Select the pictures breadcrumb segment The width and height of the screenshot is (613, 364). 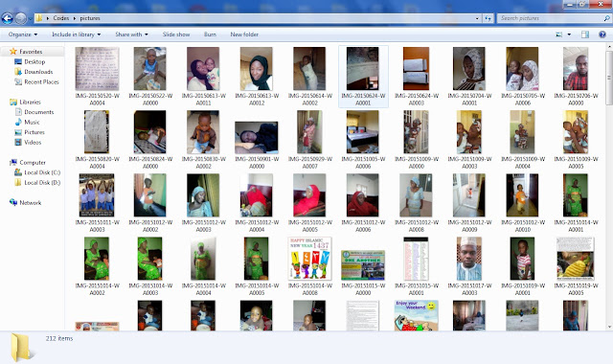click(90, 18)
